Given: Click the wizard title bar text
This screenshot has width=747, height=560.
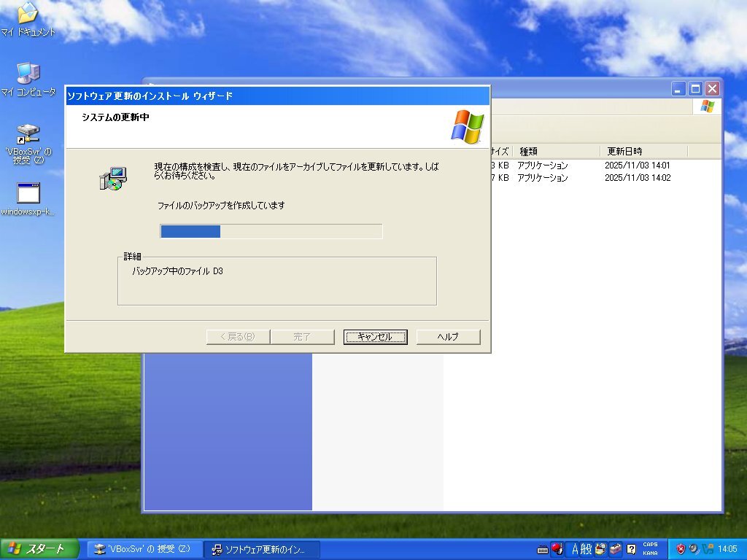Looking at the screenshot, I should tap(150, 96).
